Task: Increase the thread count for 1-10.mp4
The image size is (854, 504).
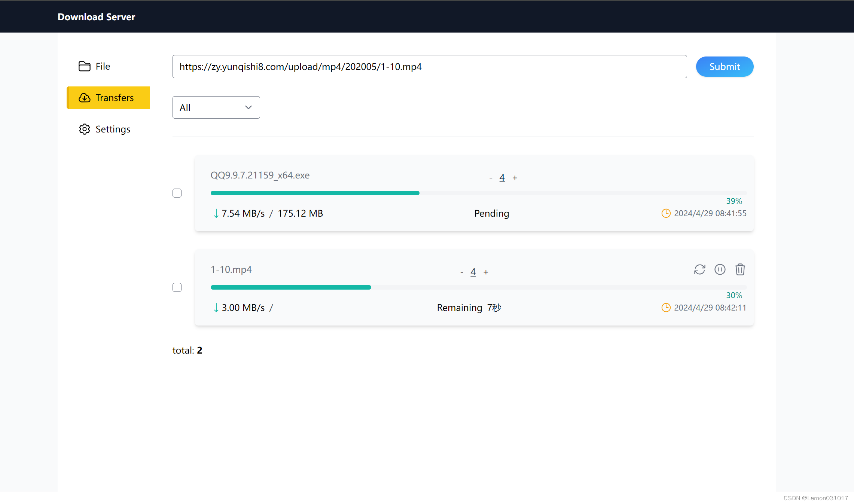Action: click(x=486, y=272)
